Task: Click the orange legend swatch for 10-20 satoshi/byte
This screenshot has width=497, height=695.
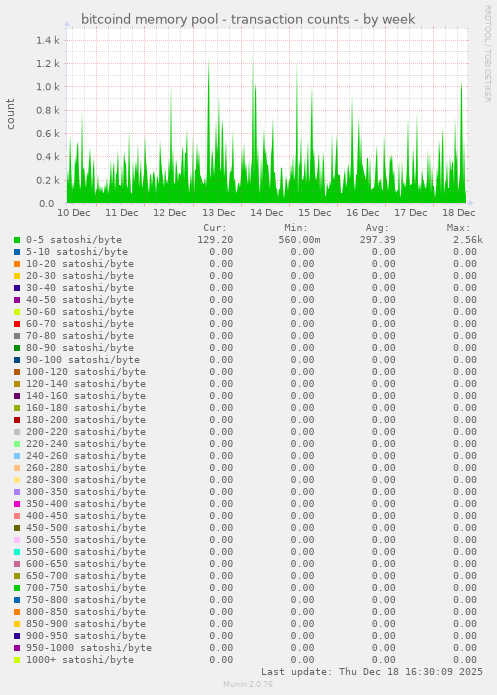Action: click(17, 264)
